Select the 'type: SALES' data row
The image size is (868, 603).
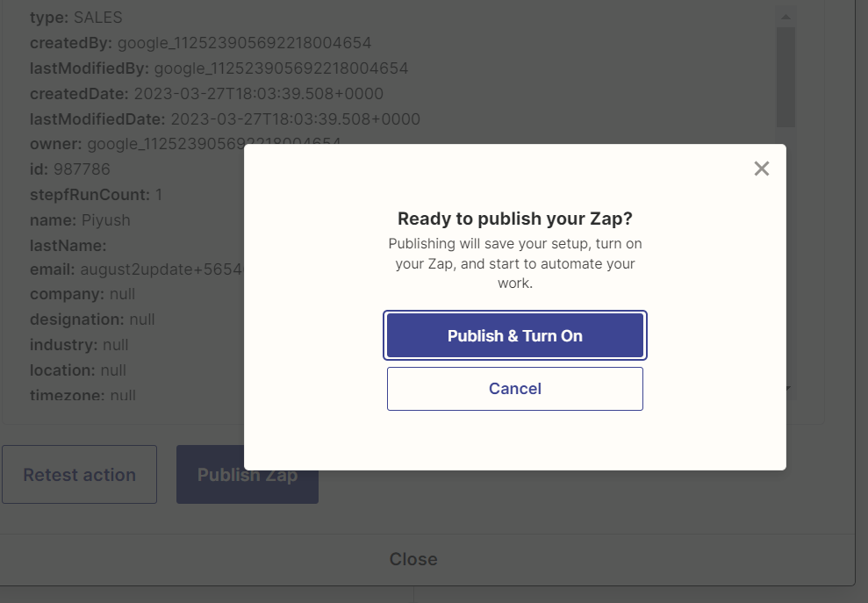point(76,18)
